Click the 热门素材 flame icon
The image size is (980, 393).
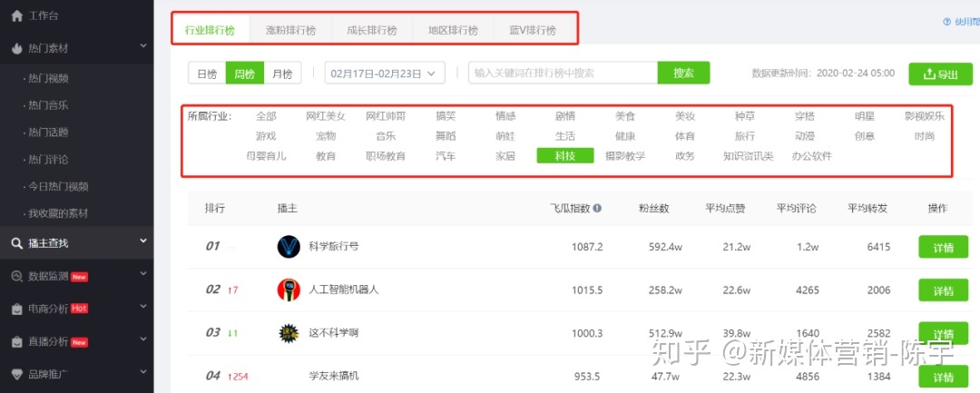(x=16, y=48)
